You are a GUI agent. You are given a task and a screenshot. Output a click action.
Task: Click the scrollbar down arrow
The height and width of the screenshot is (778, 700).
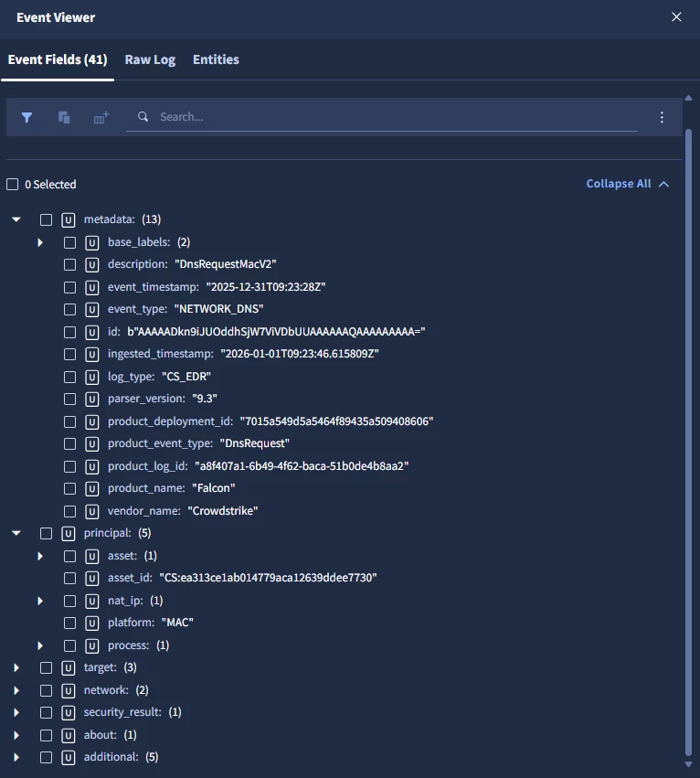tap(689, 764)
